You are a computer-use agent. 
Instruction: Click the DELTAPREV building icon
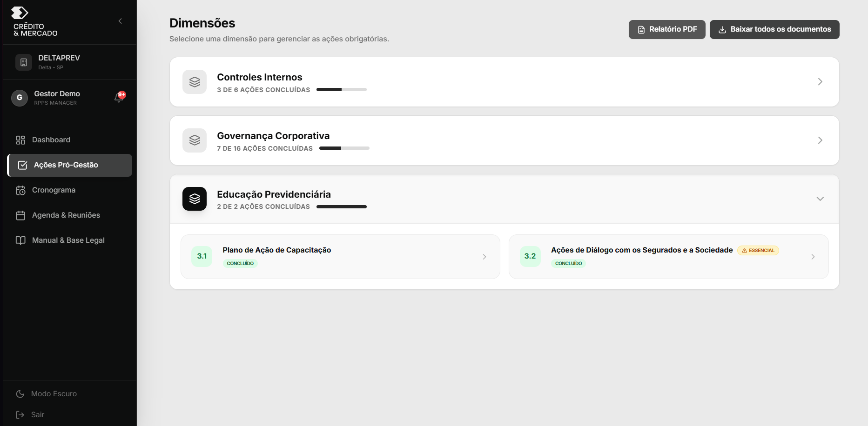click(x=24, y=62)
